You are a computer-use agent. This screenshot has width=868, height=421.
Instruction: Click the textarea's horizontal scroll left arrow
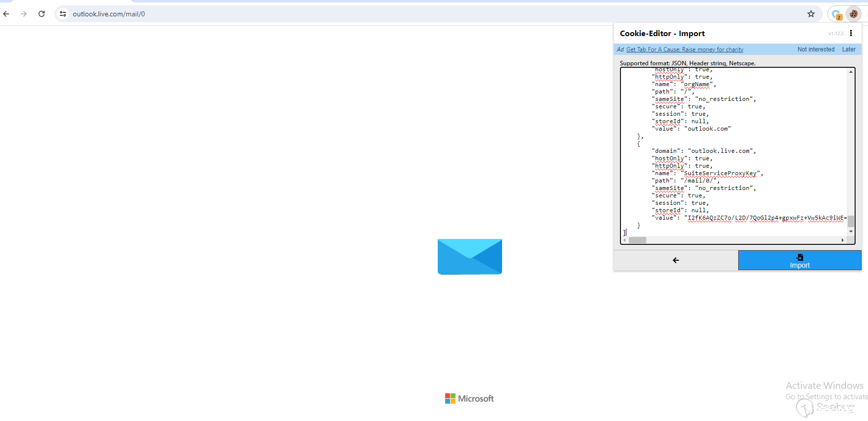coord(625,240)
